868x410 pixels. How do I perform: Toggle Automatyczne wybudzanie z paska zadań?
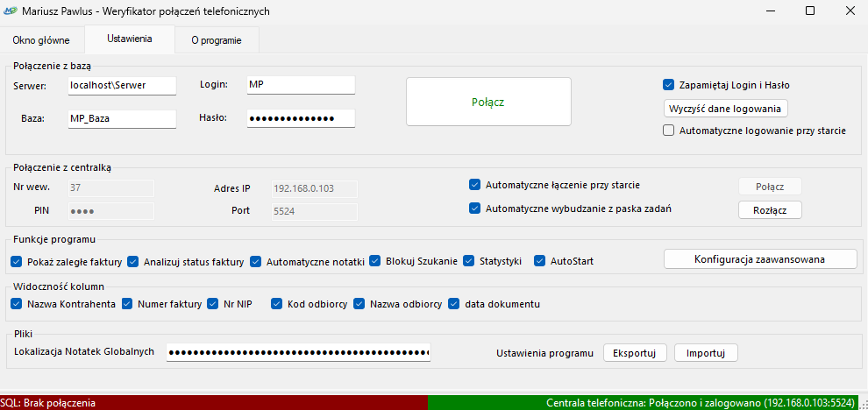475,209
